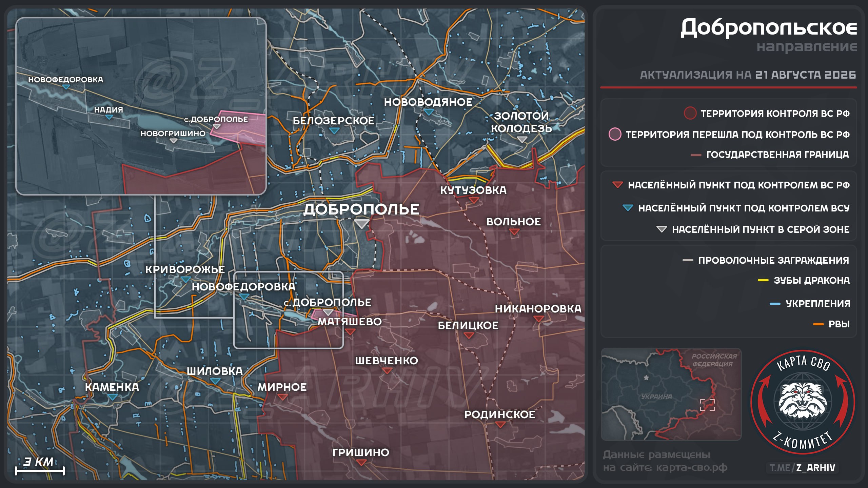The image size is (868, 488).
Task: Select the large gray marker under ДОБРОПОЛЬЕ
Action: click(362, 224)
